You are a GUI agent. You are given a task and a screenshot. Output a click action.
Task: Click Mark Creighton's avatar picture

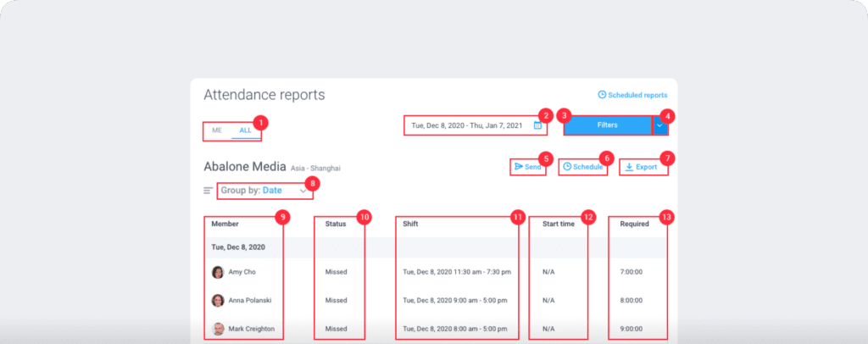218,328
